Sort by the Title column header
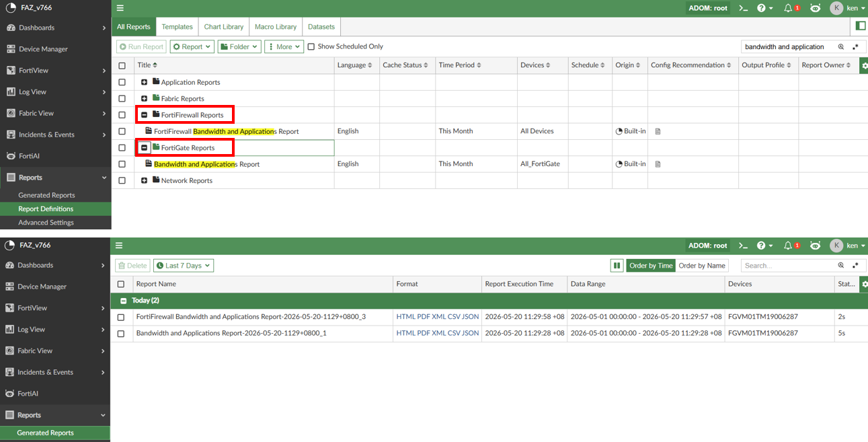This screenshot has height=442, width=868. (x=147, y=65)
